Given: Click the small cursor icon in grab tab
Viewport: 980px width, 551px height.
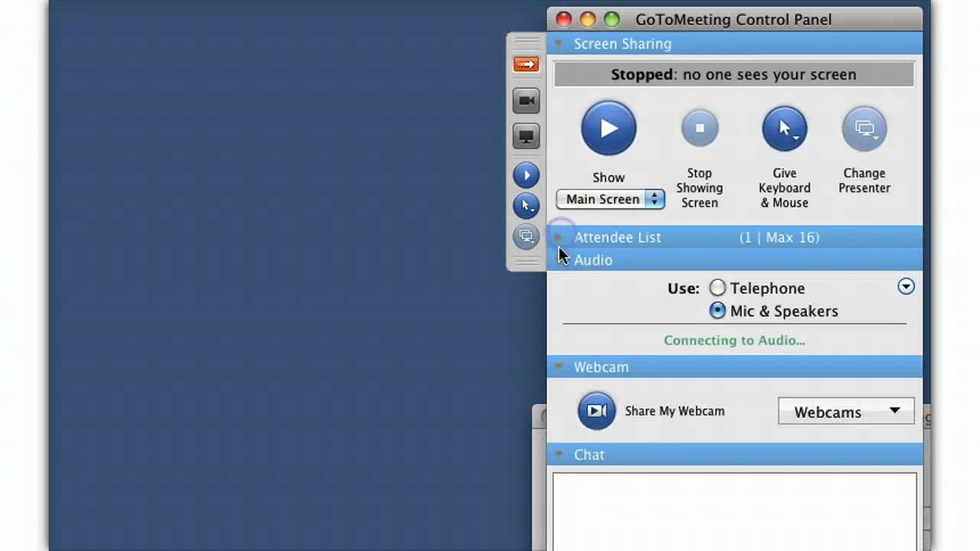Looking at the screenshot, I should click(526, 206).
